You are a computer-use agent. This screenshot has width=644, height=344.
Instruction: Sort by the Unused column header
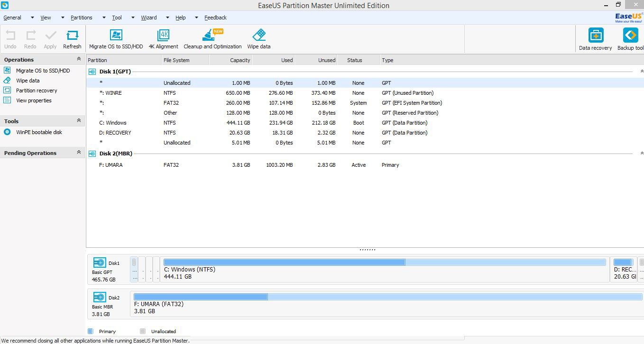coord(316,60)
